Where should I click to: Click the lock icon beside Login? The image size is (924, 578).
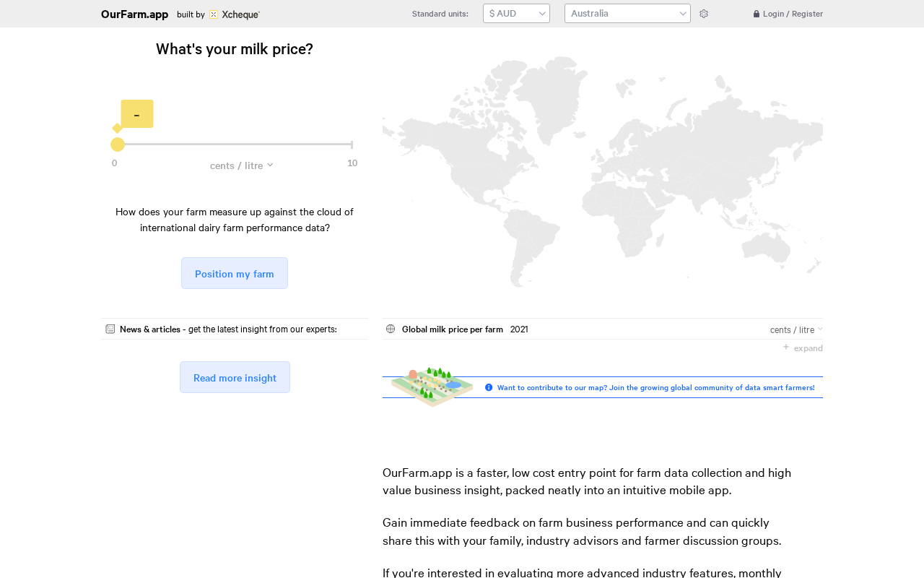pos(757,14)
